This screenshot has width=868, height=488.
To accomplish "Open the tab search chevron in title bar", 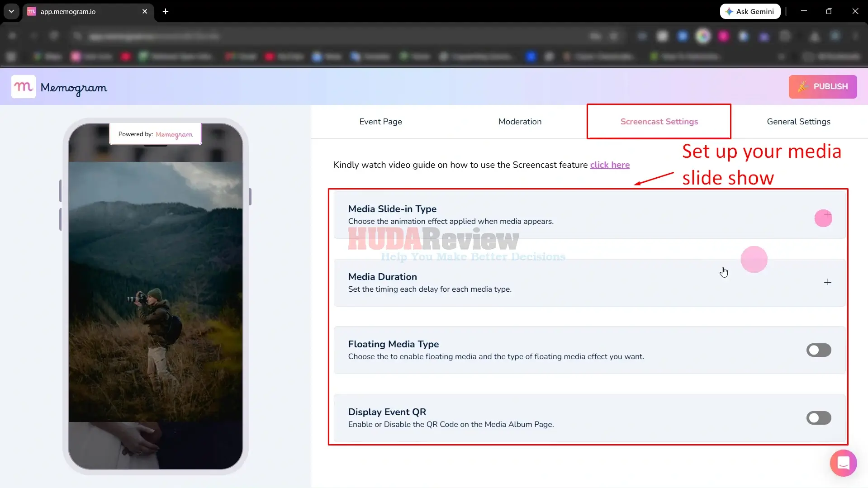I will 11,11.
